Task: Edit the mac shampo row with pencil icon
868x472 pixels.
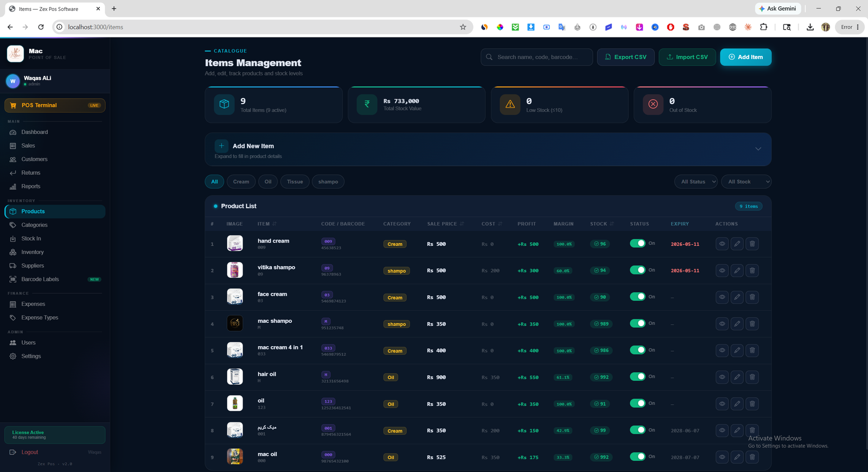Action: [737, 324]
